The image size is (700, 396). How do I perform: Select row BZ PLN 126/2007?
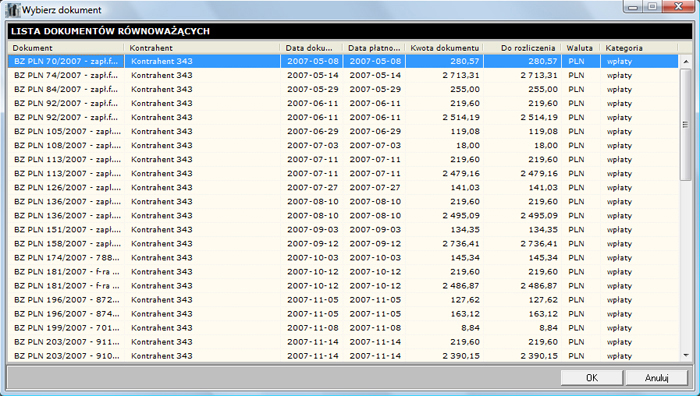click(343, 188)
